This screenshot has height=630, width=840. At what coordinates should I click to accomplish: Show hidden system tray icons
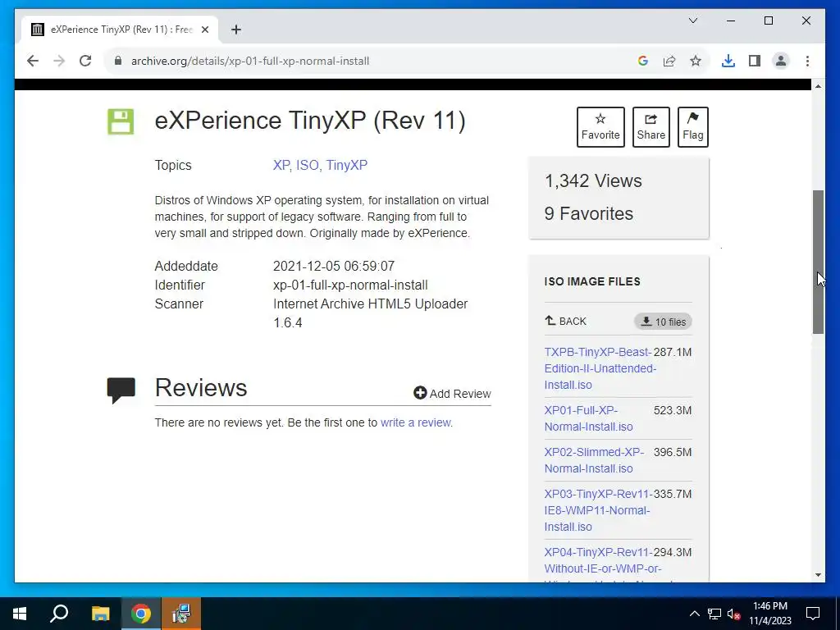click(x=694, y=614)
